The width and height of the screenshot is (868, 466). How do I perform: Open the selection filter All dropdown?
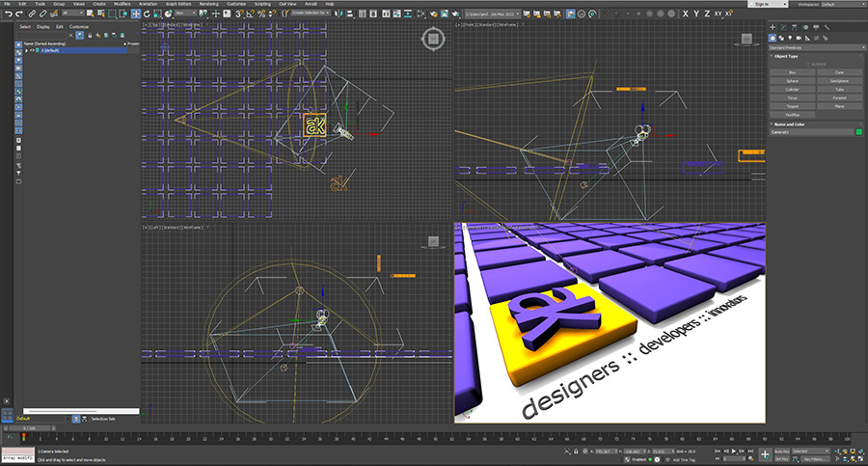(x=72, y=13)
